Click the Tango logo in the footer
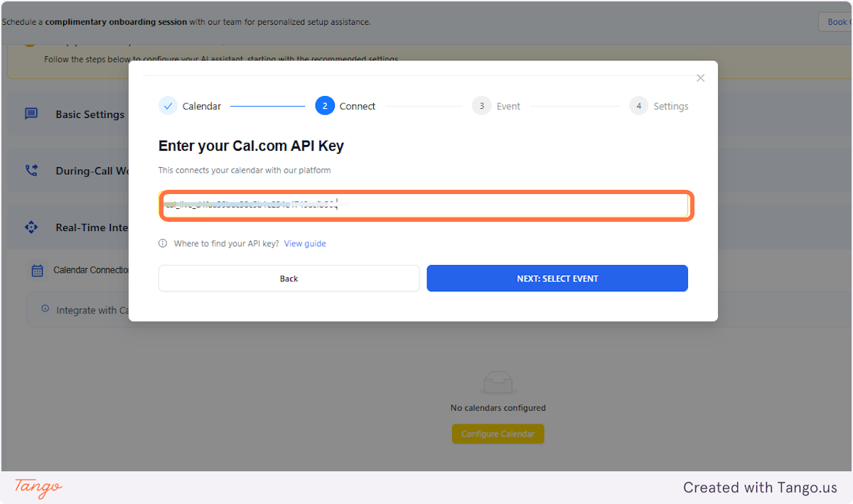Image resolution: width=853 pixels, height=504 pixels. 36,488
